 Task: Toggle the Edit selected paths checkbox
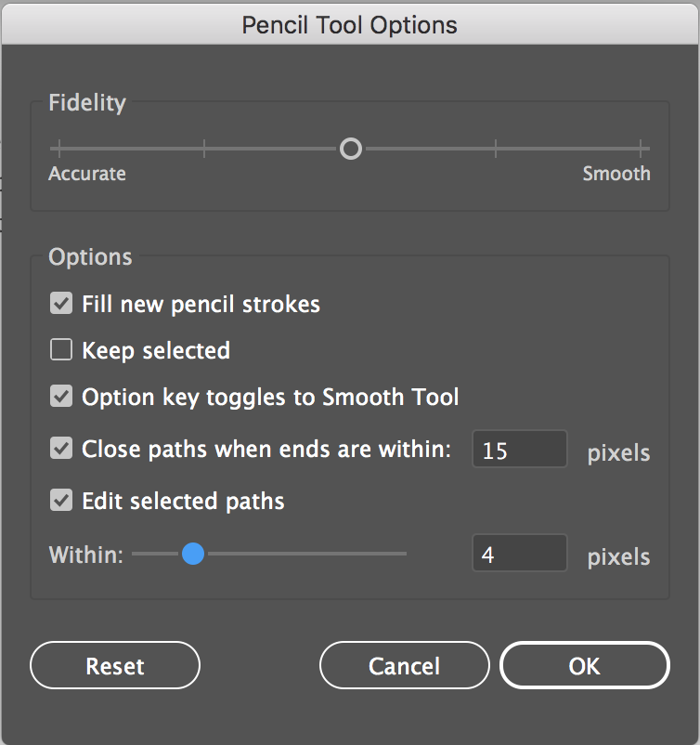point(61,501)
